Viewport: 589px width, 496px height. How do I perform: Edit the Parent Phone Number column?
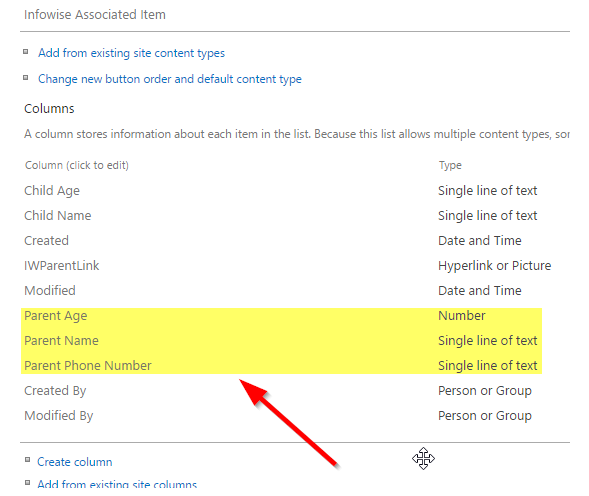88,366
